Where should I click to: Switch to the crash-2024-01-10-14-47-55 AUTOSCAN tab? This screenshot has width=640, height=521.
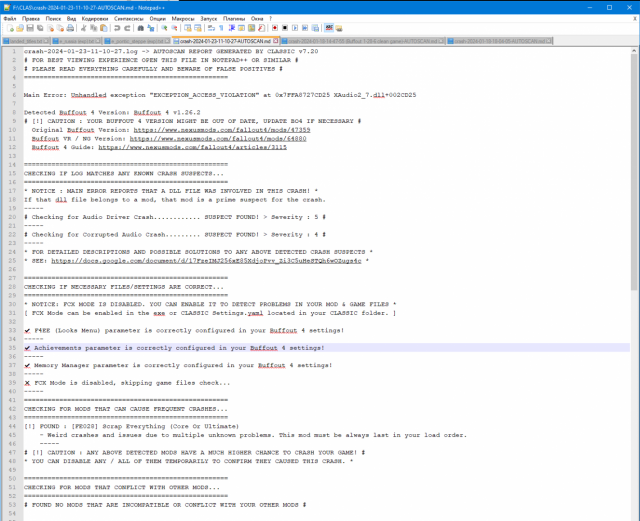362,41
